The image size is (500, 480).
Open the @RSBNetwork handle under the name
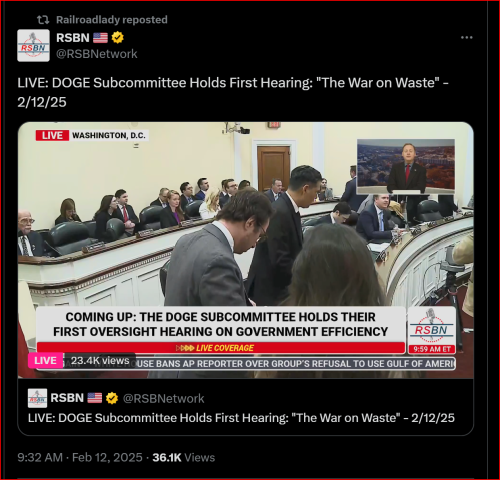(97, 54)
